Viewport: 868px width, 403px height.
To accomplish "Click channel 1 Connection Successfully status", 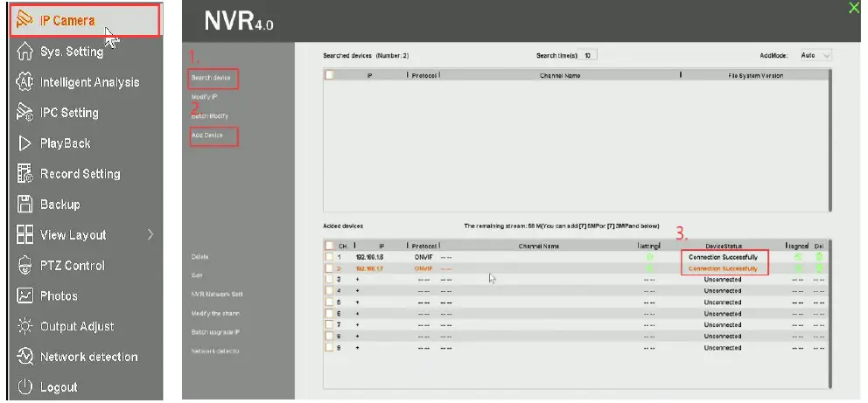I will click(x=723, y=257).
